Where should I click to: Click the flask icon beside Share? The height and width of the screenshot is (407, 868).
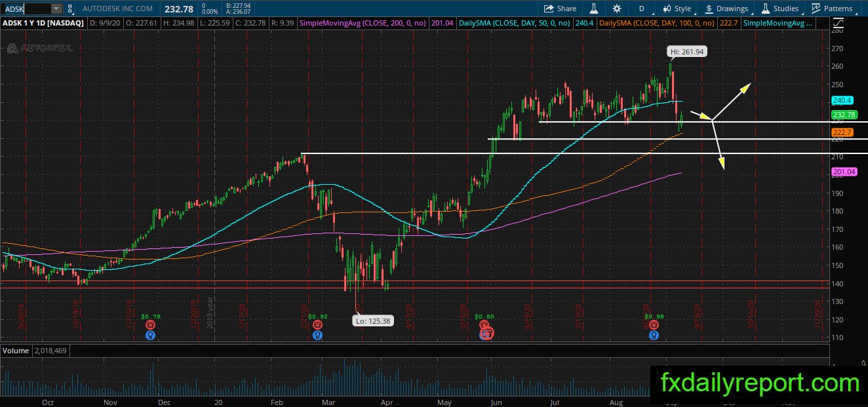tap(594, 9)
